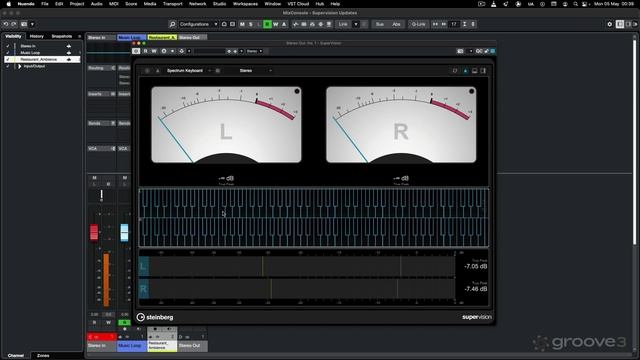
Task: Click Restaurant Ambience channel name label at bottom
Action: click(x=162, y=346)
